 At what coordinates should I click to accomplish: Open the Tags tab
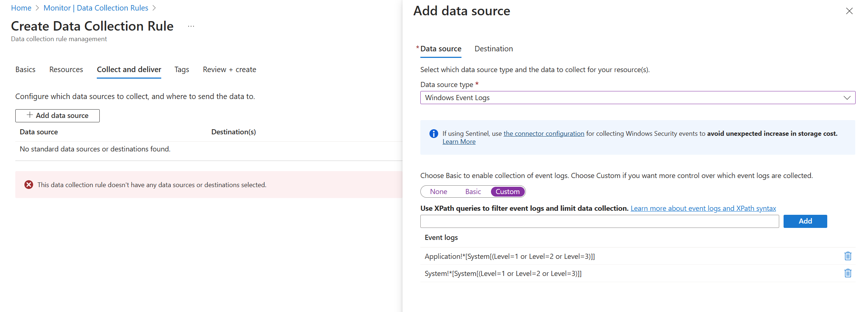click(x=182, y=70)
